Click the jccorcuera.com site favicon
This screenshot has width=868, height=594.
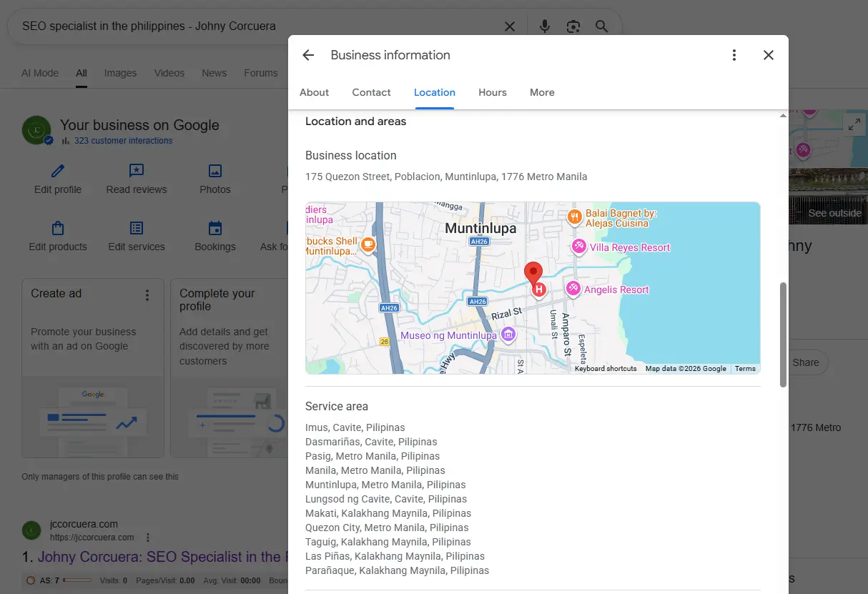coord(31,530)
